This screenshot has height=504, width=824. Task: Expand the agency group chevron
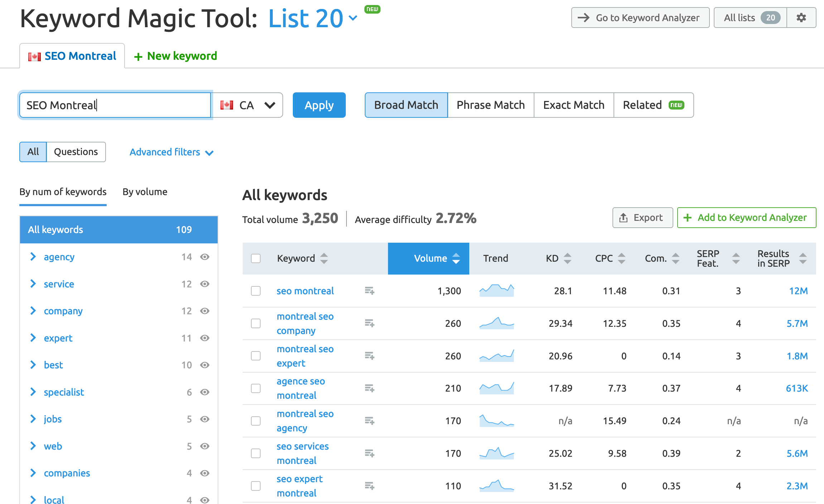(x=33, y=257)
